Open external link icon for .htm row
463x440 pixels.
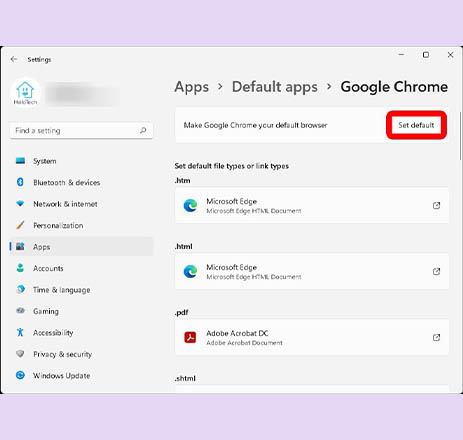[x=436, y=205]
